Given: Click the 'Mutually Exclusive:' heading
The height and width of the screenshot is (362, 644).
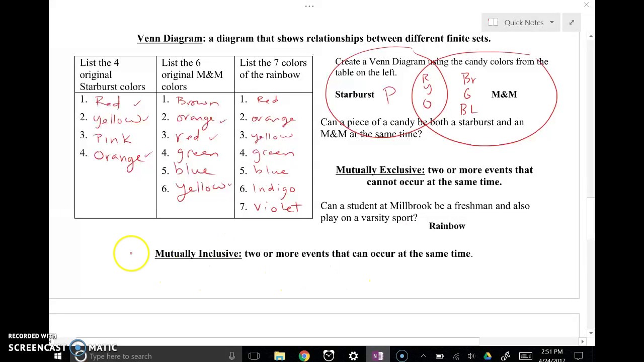Looking at the screenshot, I should pos(380,170).
